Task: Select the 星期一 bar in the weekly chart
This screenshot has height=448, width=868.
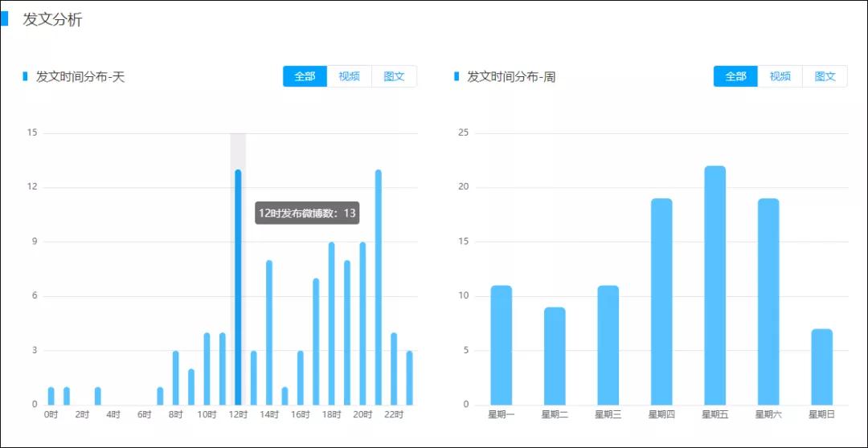Action: [502, 345]
